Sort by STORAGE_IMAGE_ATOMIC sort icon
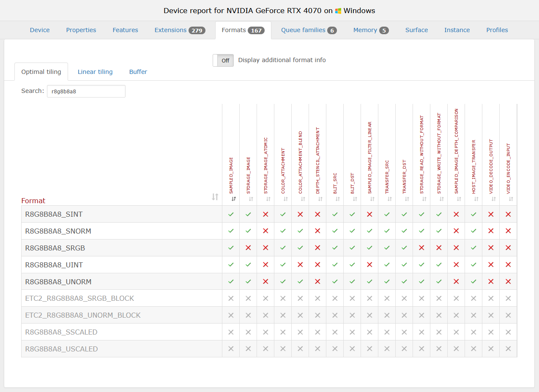 point(268,199)
